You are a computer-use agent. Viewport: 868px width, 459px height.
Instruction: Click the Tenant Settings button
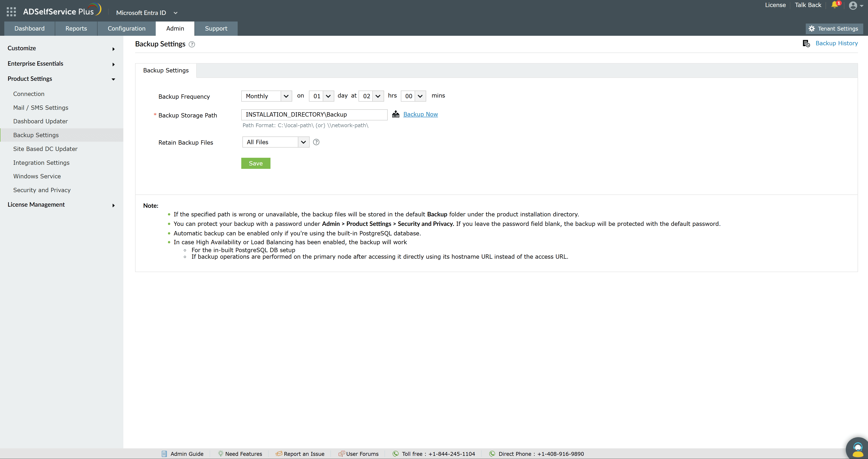coord(834,29)
